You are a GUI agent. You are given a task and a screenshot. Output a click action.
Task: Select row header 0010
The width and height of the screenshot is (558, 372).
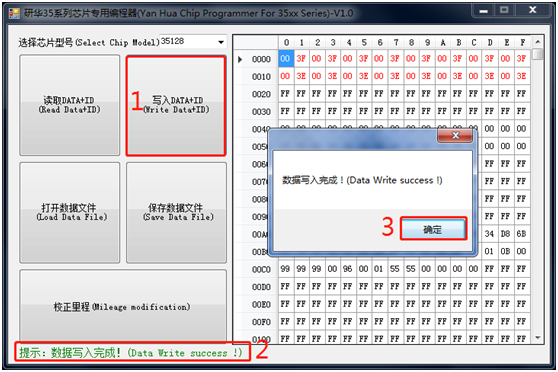coord(261,77)
